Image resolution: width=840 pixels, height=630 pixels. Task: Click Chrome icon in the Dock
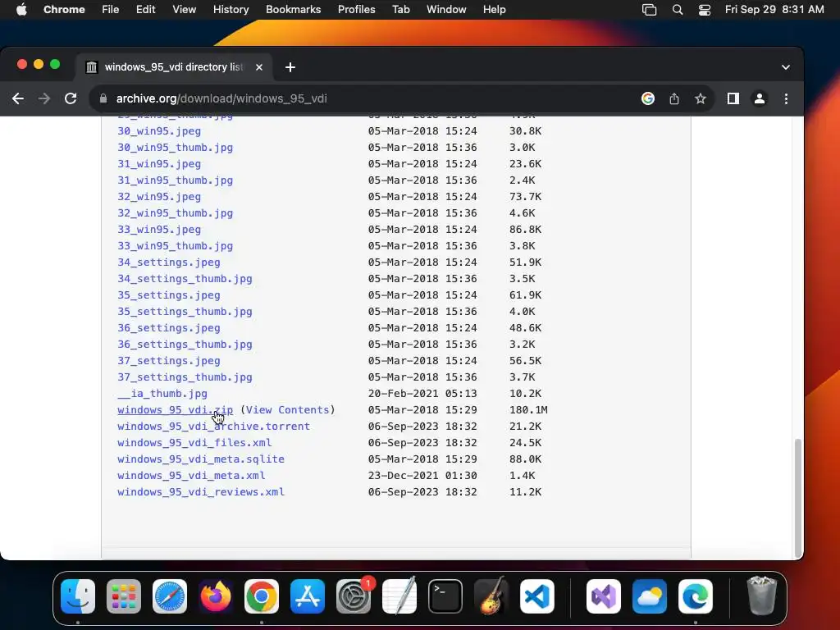pos(262,596)
